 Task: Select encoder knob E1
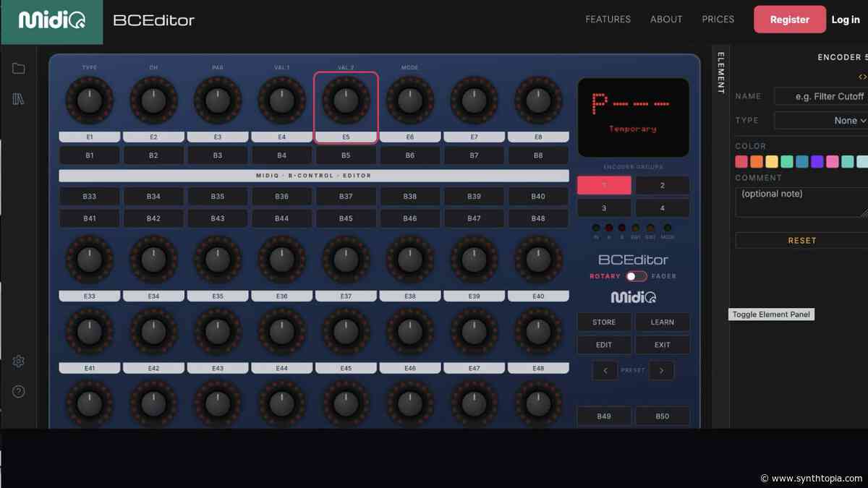(90, 101)
